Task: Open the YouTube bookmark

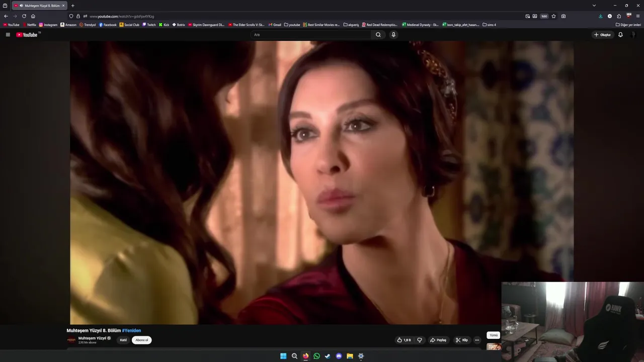Action: 11,25
